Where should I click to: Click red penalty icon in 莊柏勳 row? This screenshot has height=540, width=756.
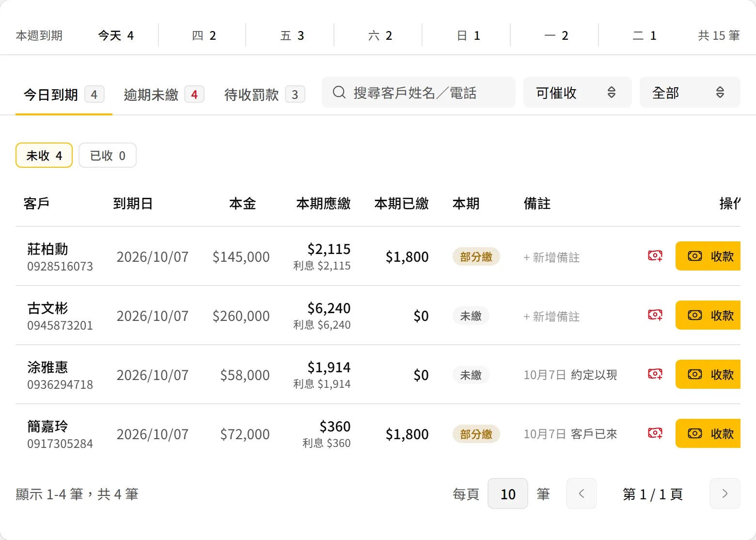tap(655, 255)
